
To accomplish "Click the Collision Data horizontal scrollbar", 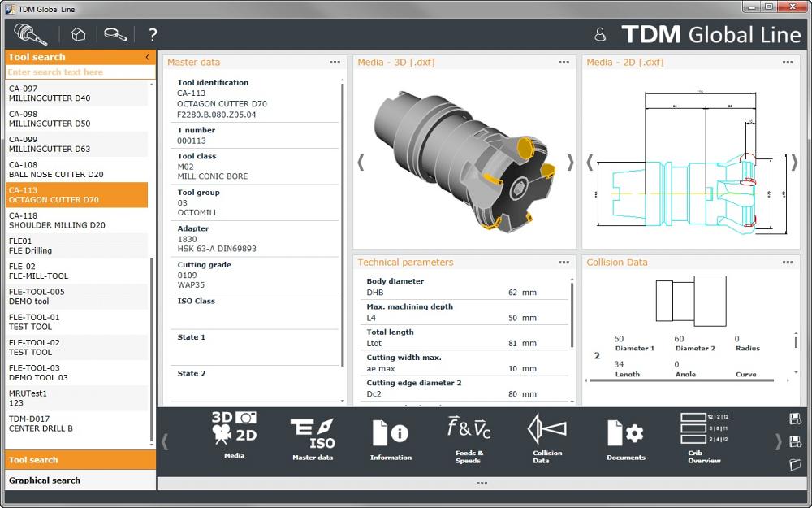I will [681, 380].
